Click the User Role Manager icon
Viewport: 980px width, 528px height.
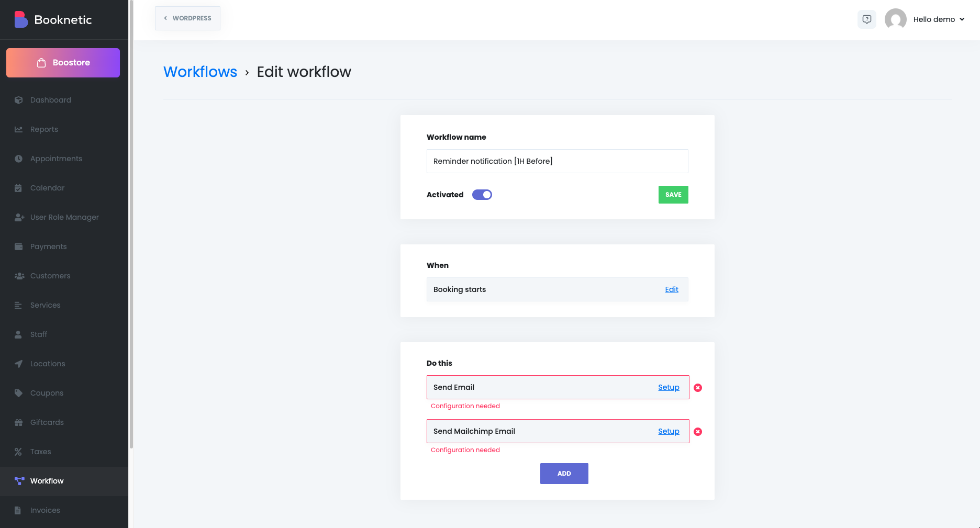tap(19, 217)
